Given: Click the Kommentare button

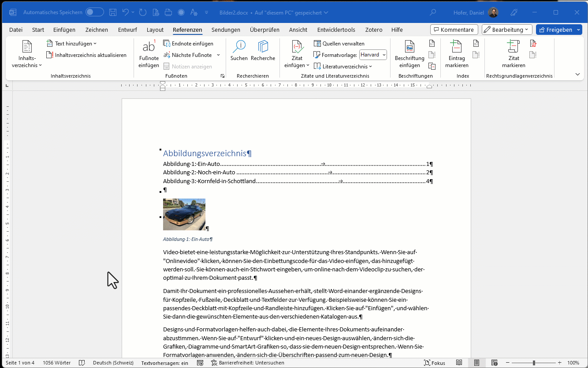Looking at the screenshot, I should coord(454,30).
